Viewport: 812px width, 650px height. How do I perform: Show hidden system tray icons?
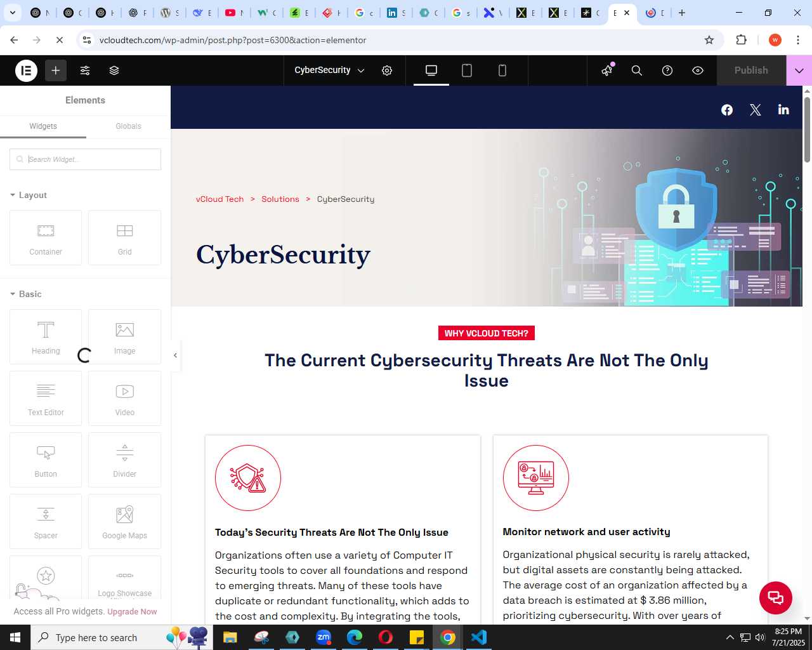pos(730,637)
